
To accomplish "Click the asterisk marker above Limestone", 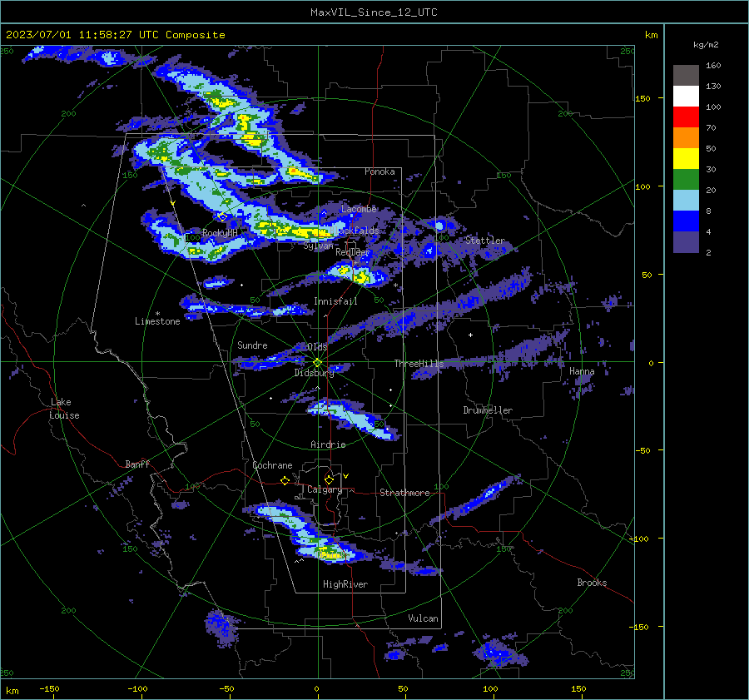I will tap(157, 315).
